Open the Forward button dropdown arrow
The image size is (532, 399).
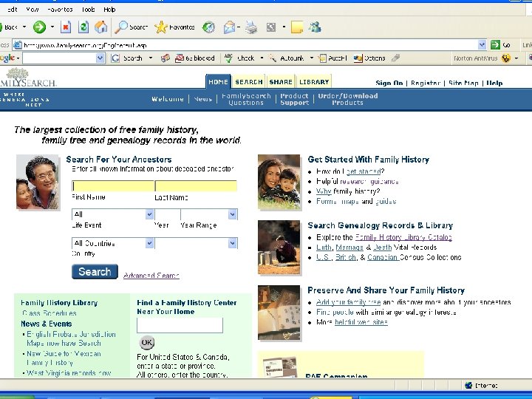(x=52, y=27)
